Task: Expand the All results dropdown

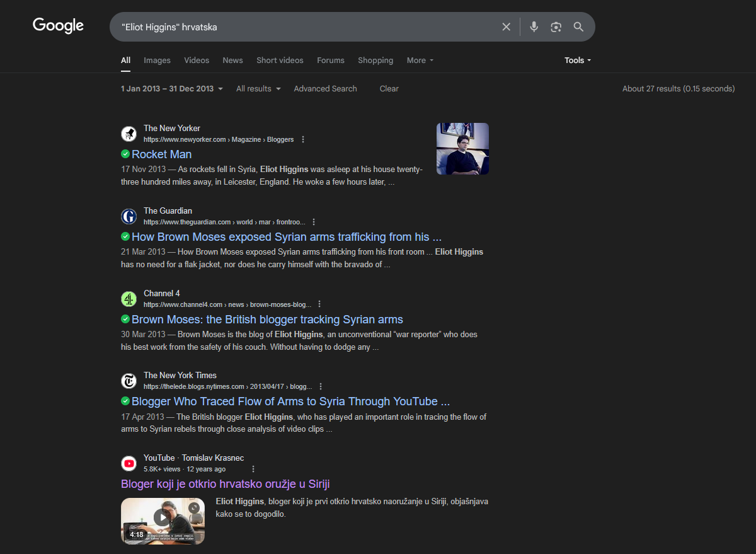Action: pos(258,89)
